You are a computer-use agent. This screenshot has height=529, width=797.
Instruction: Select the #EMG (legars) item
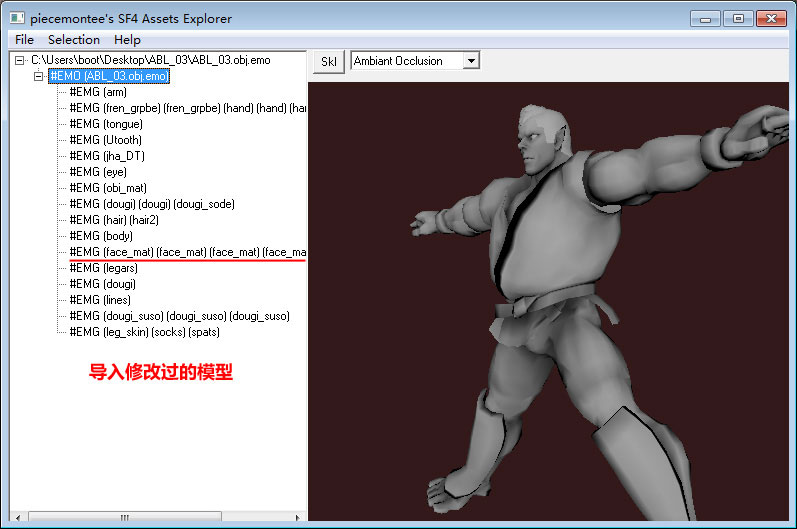[x=104, y=268]
